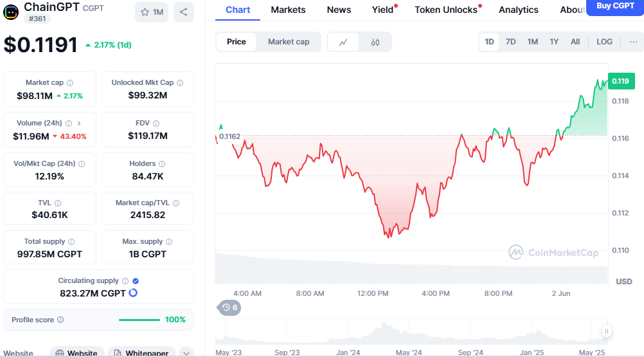Toggle chart to Price view
Screen dimensions: 644x357
coord(237,42)
